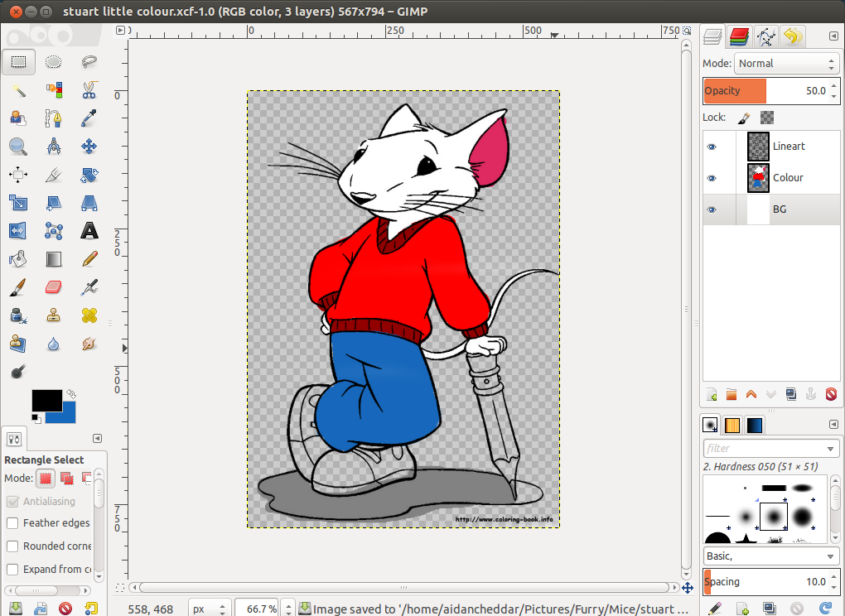Enable Feather edges checkbox
Image resolution: width=845 pixels, height=616 pixels.
(x=12, y=522)
